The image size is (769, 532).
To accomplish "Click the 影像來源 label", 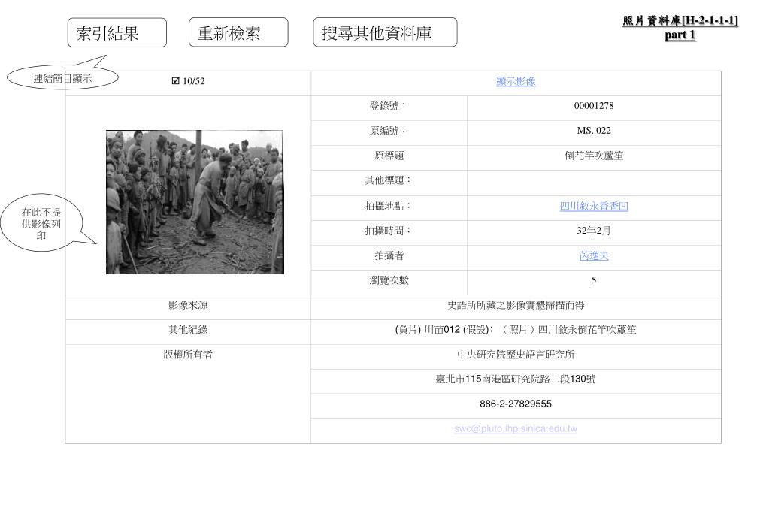I will point(188,306).
